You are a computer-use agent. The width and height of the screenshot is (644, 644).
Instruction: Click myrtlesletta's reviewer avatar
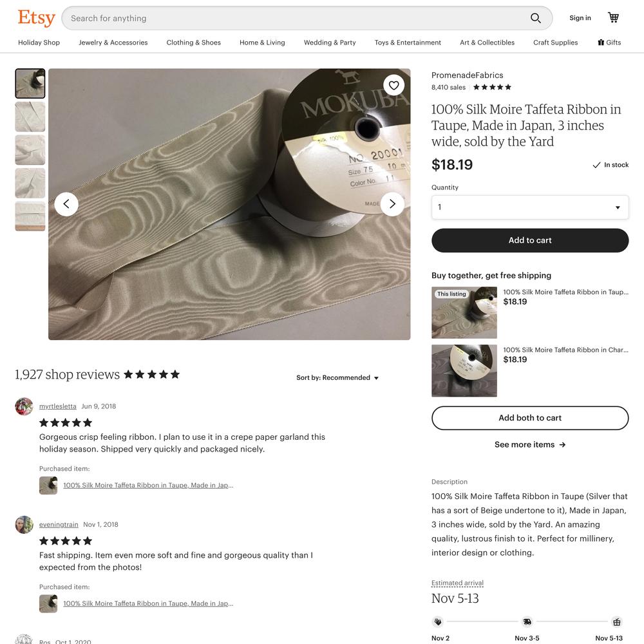point(24,406)
